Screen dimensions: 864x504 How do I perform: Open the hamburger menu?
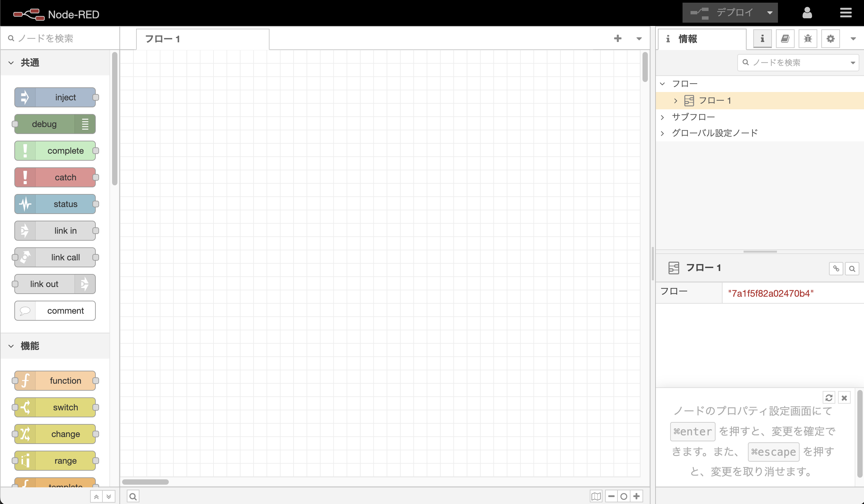click(846, 12)
